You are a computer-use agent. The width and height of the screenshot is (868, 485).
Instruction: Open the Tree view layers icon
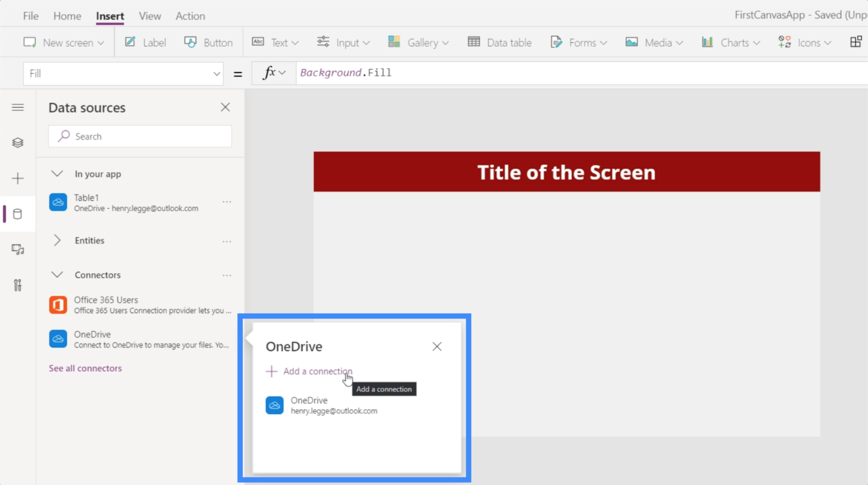(18, 143)
